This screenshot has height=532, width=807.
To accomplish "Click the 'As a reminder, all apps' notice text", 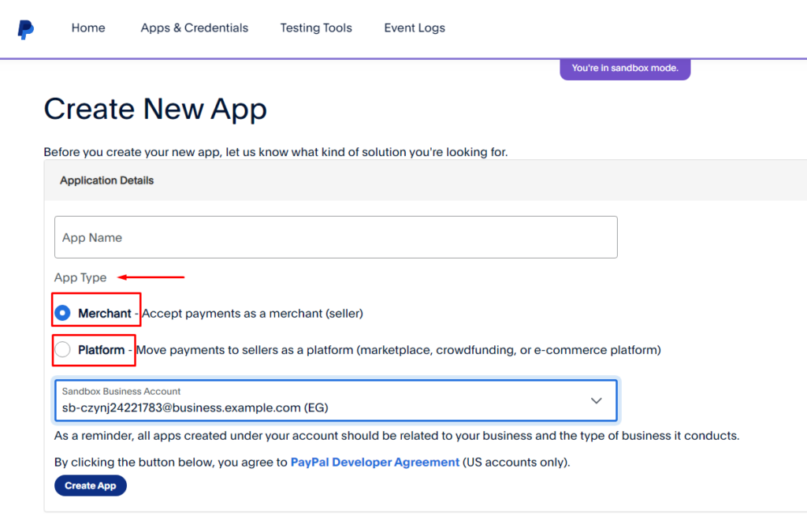I will (397, 436).
